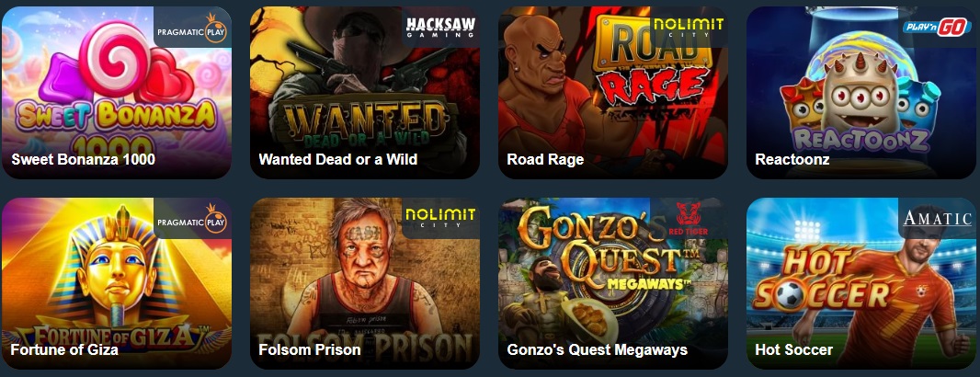Launch the Folsom Prison slot game
Screen dimensions: 980x377
click(365, 283)
